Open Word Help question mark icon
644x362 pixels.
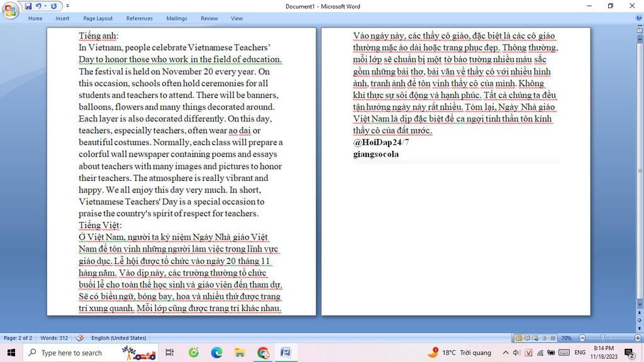(639, 18)
